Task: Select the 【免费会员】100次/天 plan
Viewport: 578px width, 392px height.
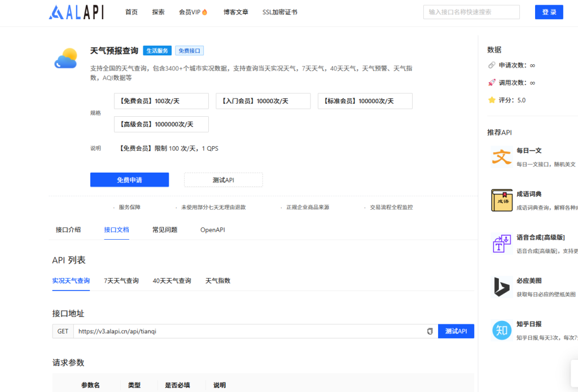Action: (x=161, y=101)
